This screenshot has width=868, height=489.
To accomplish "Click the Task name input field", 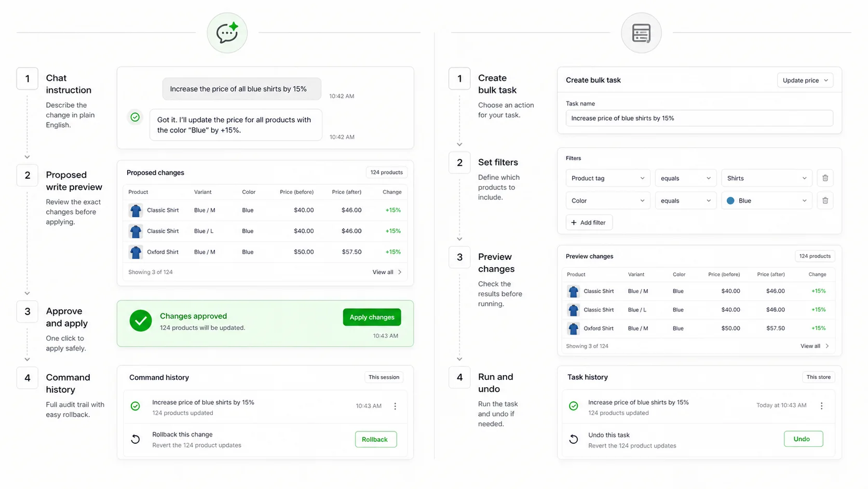I will [699, 118].
